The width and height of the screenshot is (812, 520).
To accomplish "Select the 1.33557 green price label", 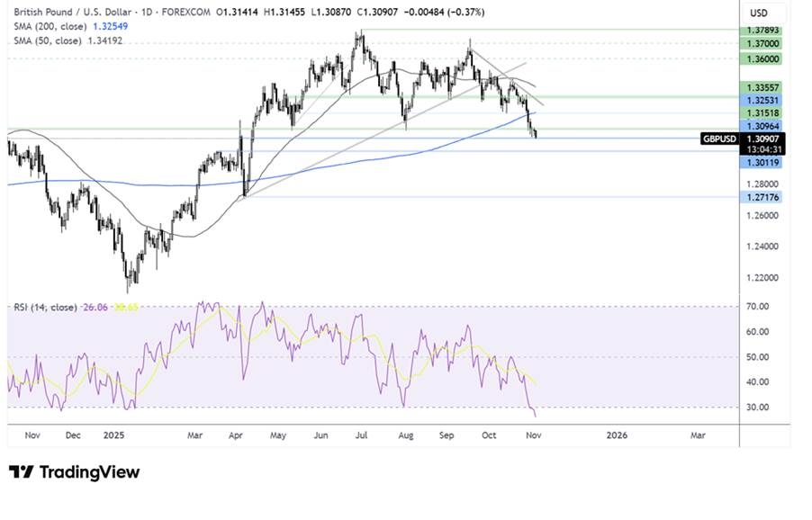I will (762, 86).
